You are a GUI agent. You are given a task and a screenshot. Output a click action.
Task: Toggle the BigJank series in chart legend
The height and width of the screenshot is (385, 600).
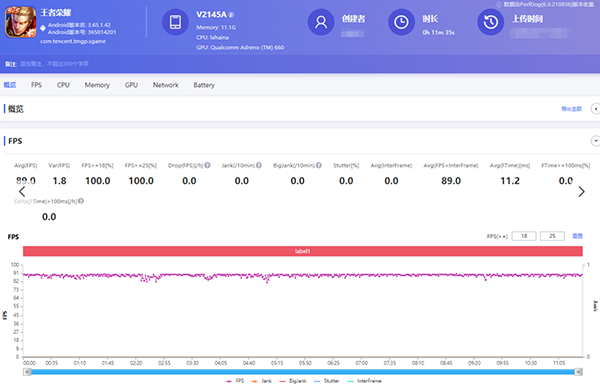tap(293, 381)
